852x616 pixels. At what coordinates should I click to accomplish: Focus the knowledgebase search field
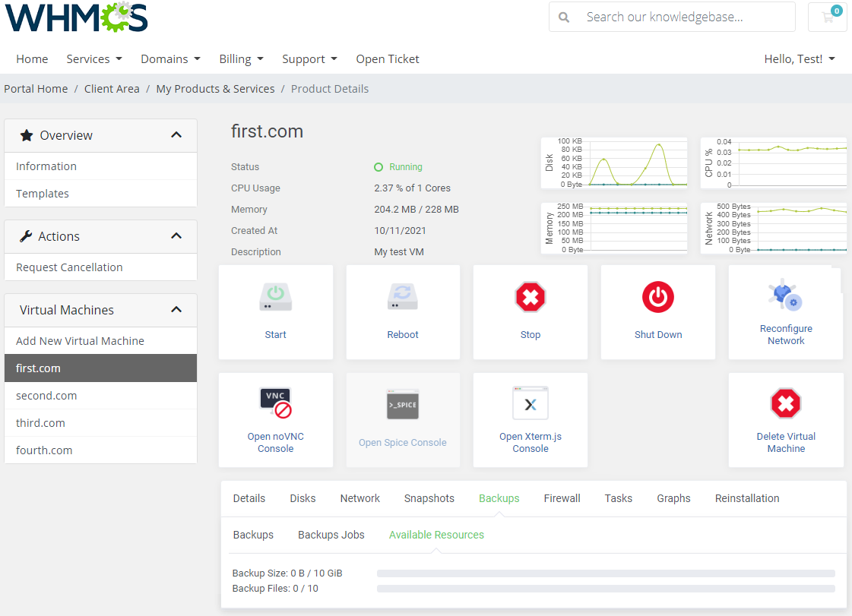click(x=672, y=17)
